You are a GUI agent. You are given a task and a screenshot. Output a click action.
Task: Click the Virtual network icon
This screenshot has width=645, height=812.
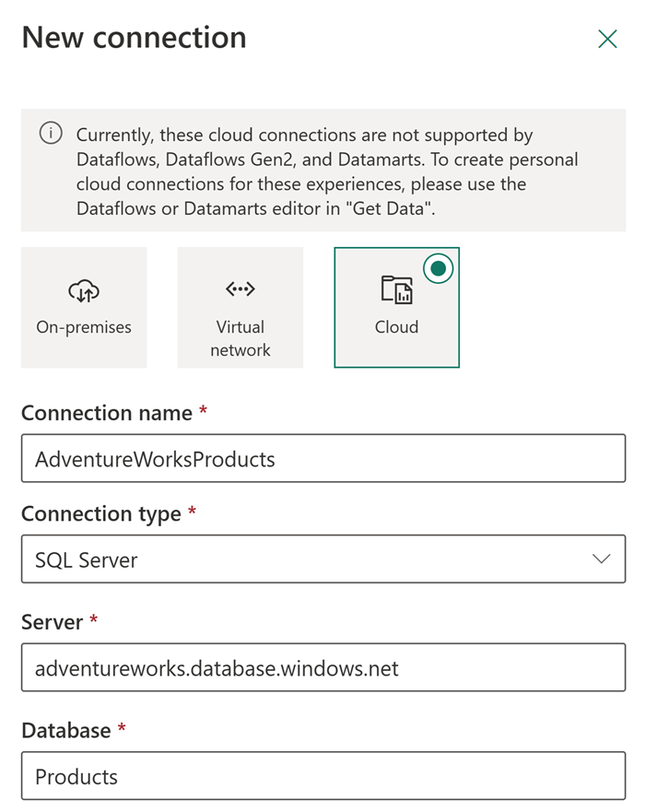point(240,288)
